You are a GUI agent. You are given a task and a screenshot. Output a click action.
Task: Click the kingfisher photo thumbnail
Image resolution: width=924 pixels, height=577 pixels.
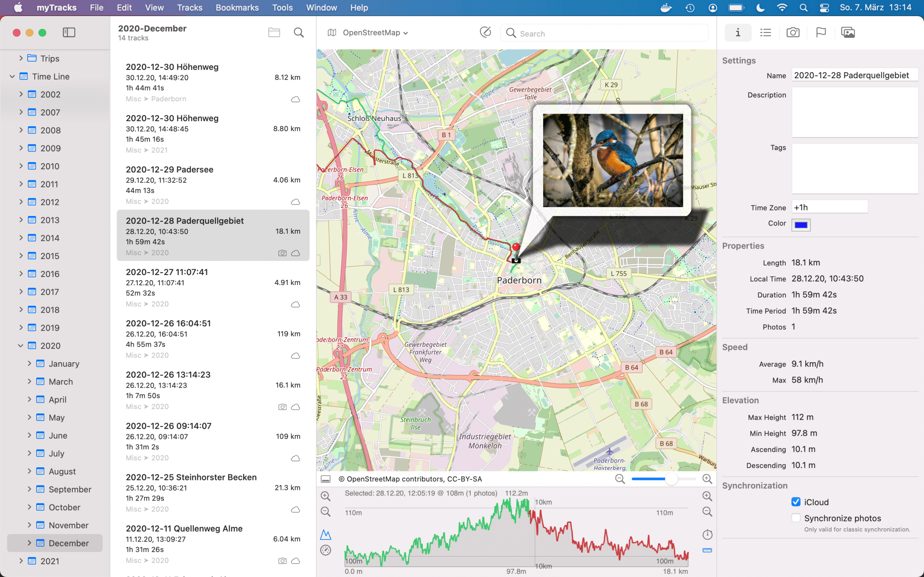[613, 159]
